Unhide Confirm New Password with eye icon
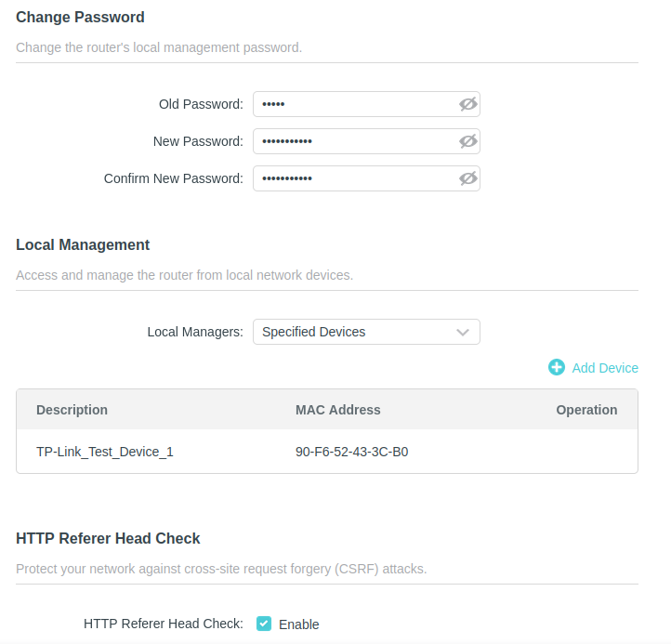 pyautogui.click(x=467, y=178)
